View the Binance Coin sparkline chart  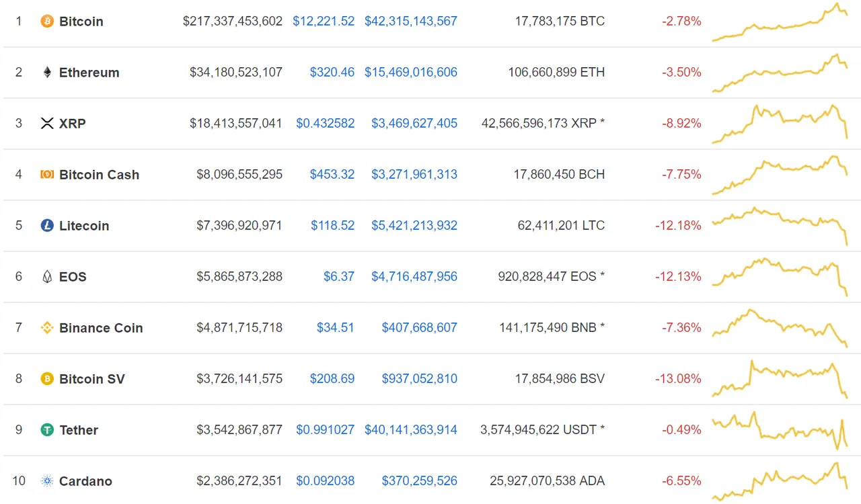pyautogui.click(x=780, y=329)
